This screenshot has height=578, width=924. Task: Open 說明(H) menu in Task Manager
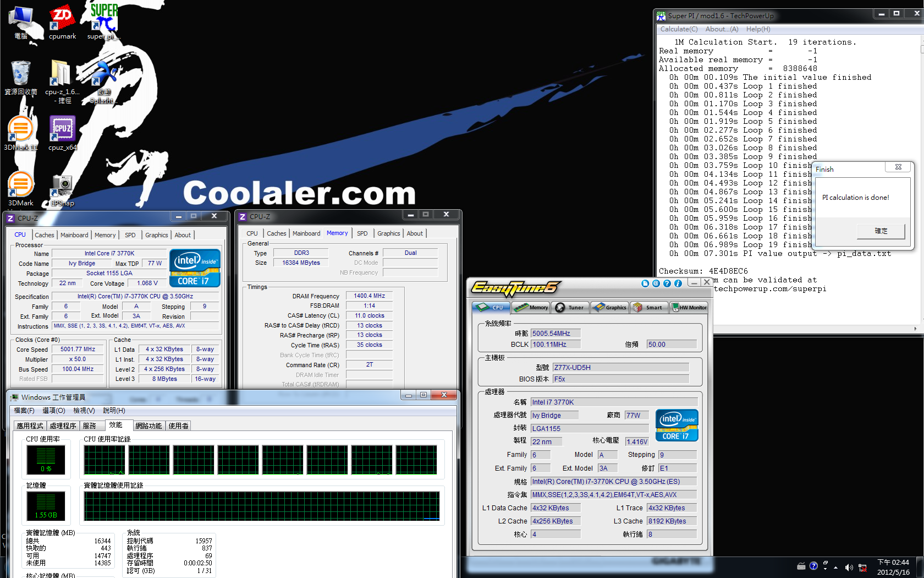click(x=114, y=411)
